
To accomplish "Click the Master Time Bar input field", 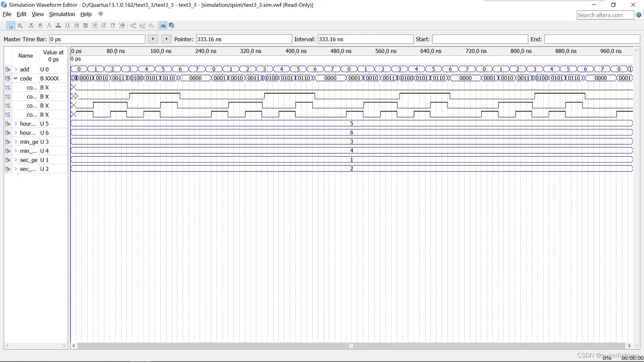I will point(97,40).
